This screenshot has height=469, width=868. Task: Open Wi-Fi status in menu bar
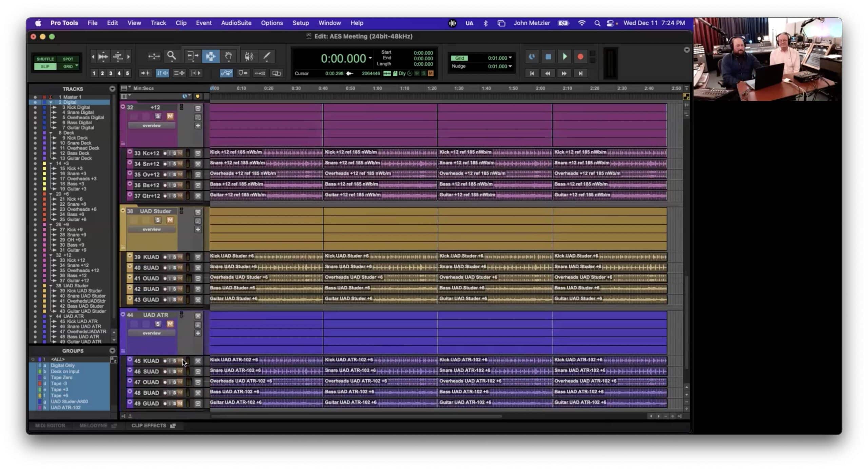581,23
